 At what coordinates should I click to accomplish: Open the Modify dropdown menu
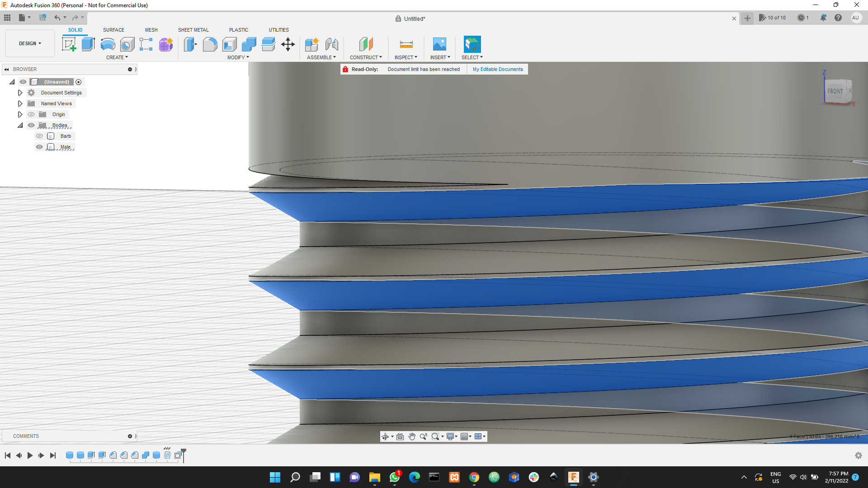238,57
